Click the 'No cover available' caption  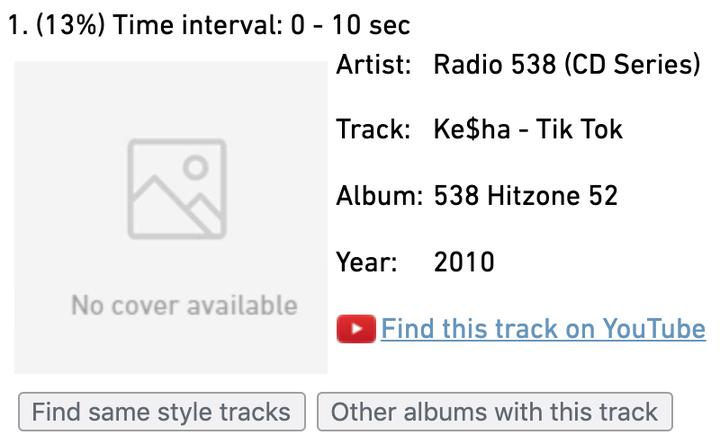(x=184, y=305)
